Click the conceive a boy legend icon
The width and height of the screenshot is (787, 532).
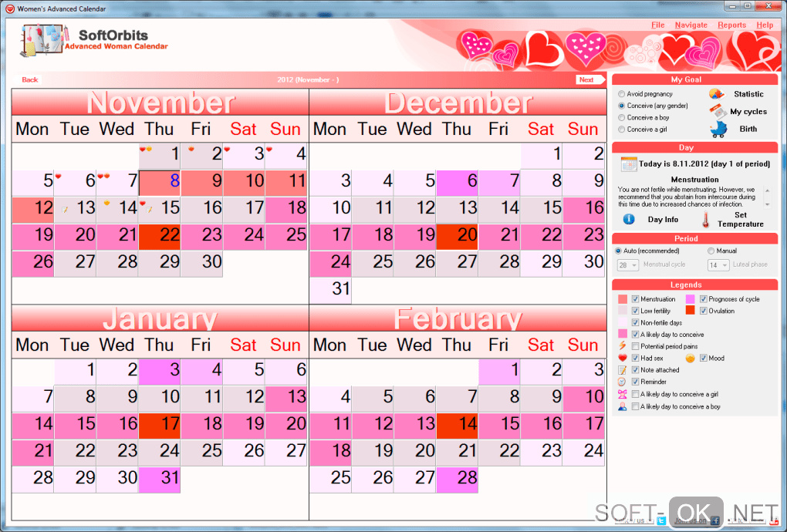click(623, 406)
